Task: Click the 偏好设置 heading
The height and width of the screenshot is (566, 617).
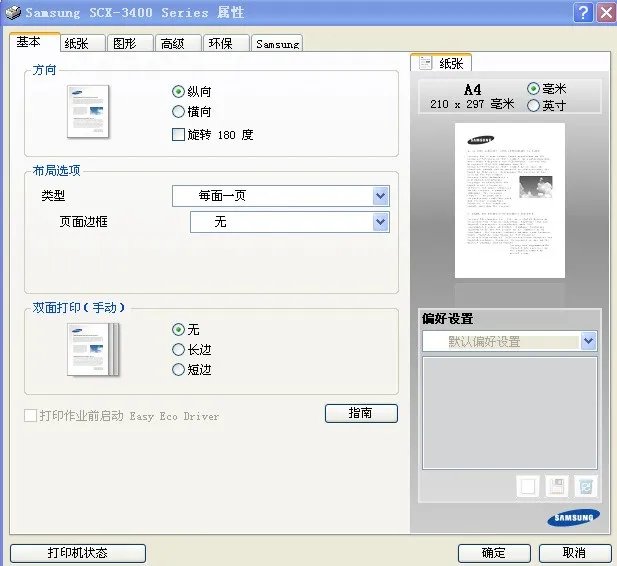Action: click(447, 318)
